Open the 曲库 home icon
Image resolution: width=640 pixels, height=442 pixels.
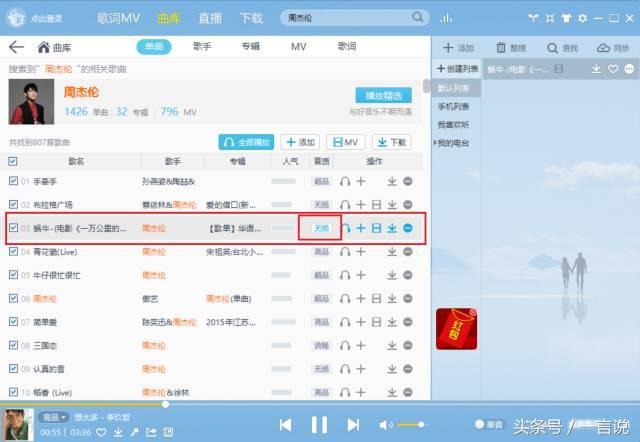[44, 47]
